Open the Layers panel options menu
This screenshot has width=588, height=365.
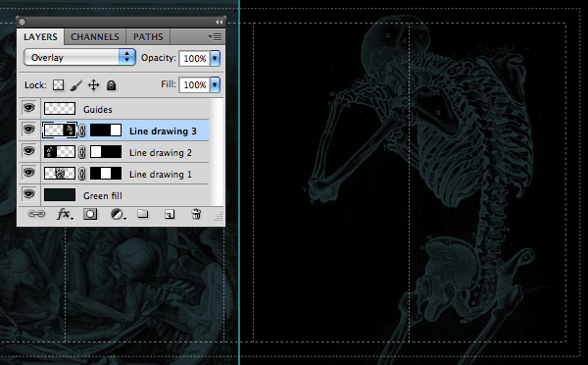point(215,37)
